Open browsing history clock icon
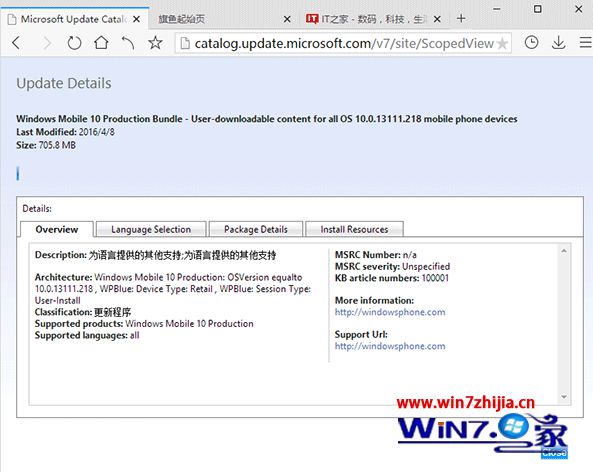593x472 pixels. [531, 42]
